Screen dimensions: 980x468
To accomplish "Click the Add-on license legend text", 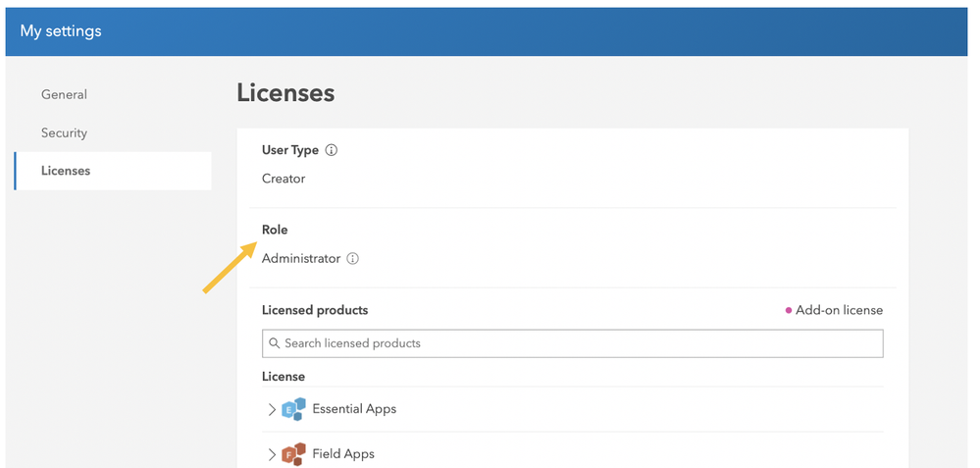I will 839,310.
